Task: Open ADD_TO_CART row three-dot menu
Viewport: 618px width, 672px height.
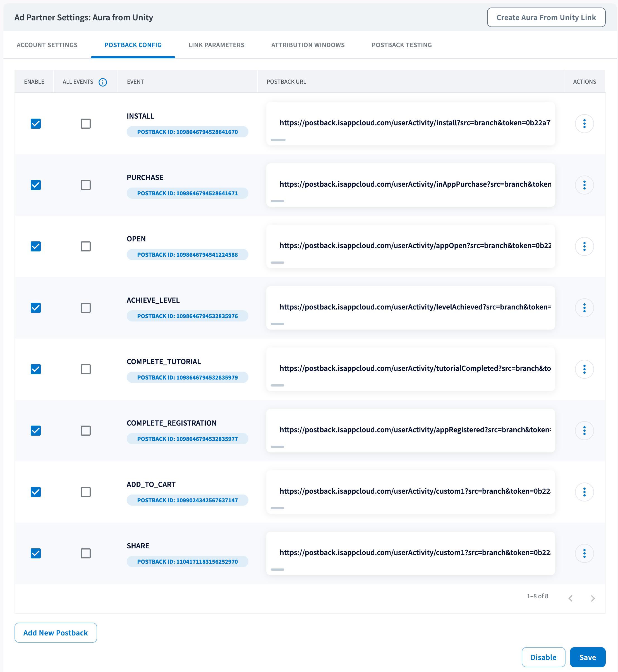Action: point(584,492)
